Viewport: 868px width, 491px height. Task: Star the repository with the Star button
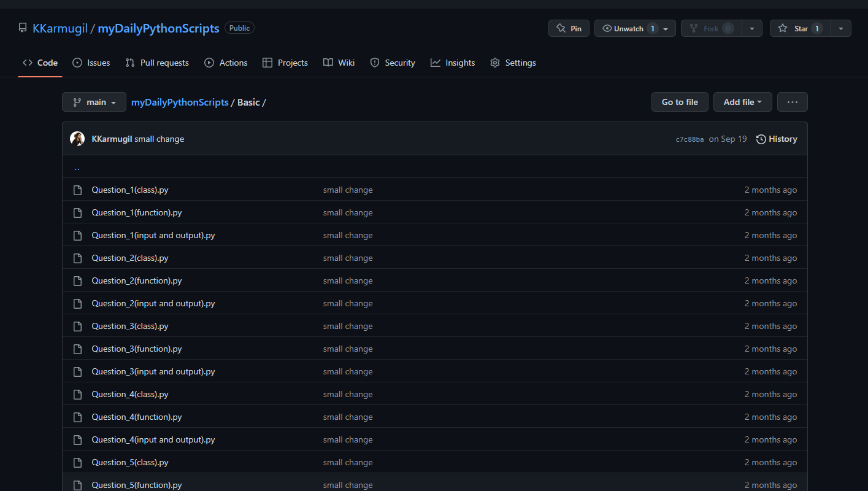801,28
